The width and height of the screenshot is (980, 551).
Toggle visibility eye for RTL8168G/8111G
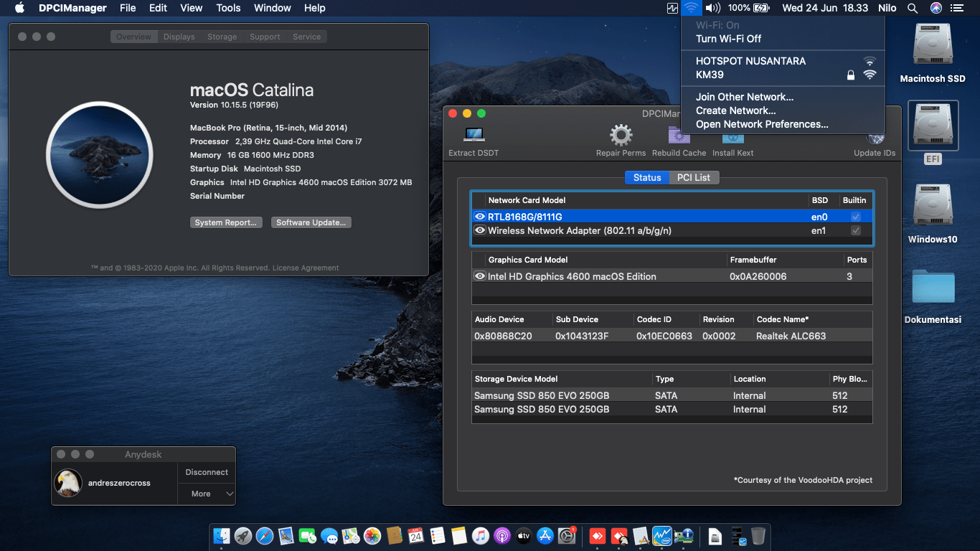point(479,216)
